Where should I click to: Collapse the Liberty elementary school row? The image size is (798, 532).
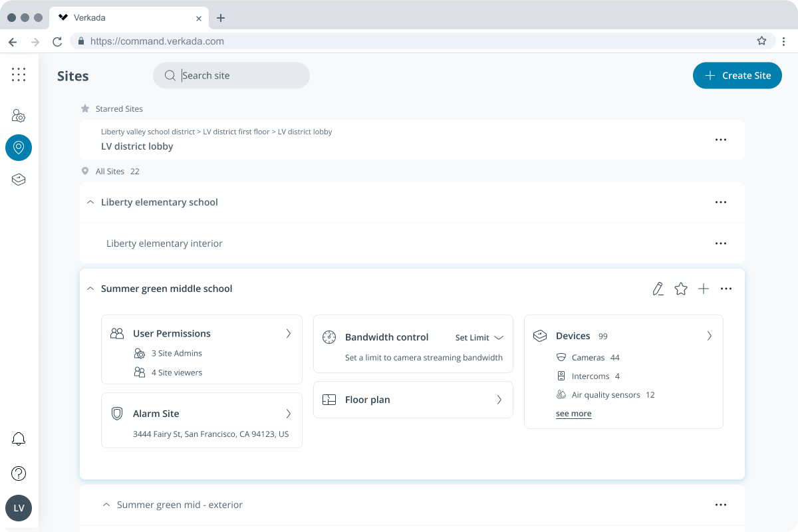click(90, 202)
